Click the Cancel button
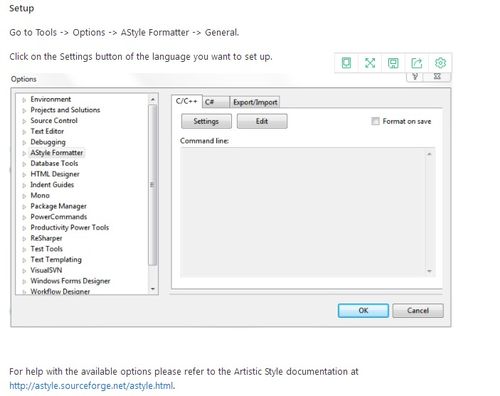This screenshot has height=396, width=500. click(418, 310)
